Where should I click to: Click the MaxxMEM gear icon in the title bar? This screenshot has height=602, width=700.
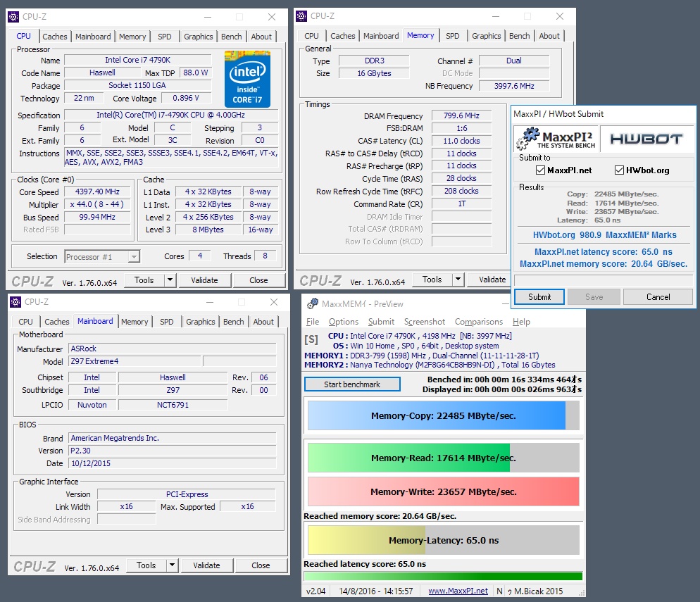coord(313,304)
